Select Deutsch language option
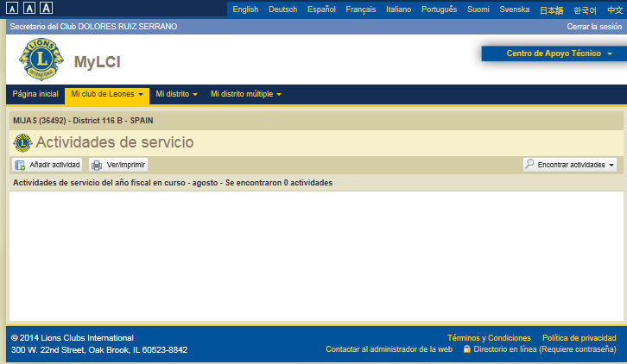Viewport: 627px width, 364px height. (282, 9)
